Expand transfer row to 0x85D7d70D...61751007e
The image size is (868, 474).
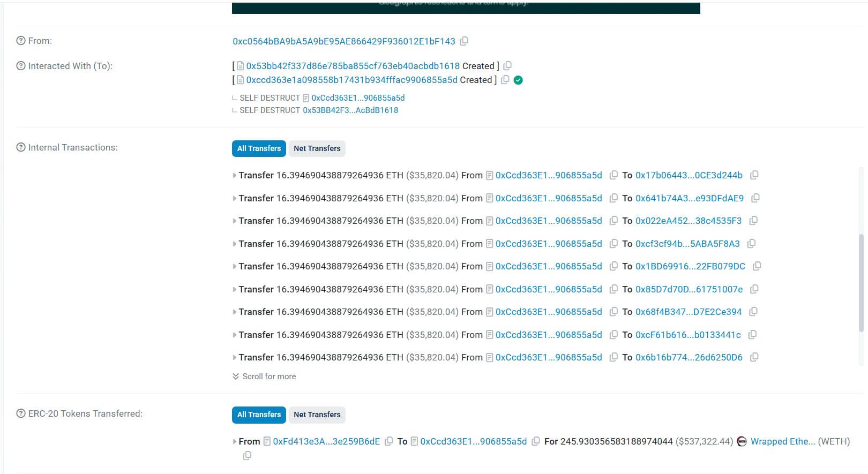(234, 289)
